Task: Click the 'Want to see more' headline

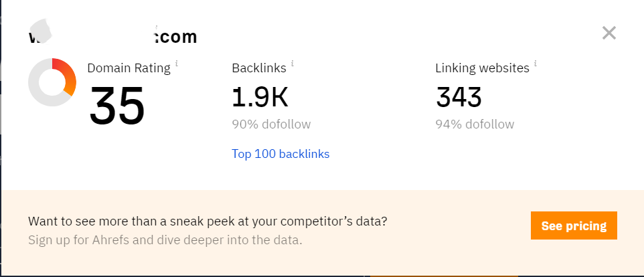Action: (208, 221)
